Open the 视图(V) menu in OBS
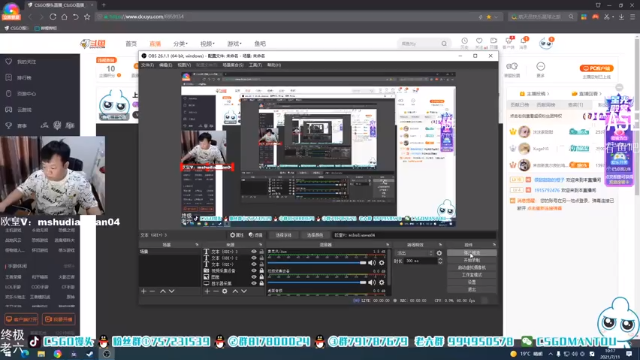 pos(184,65)
